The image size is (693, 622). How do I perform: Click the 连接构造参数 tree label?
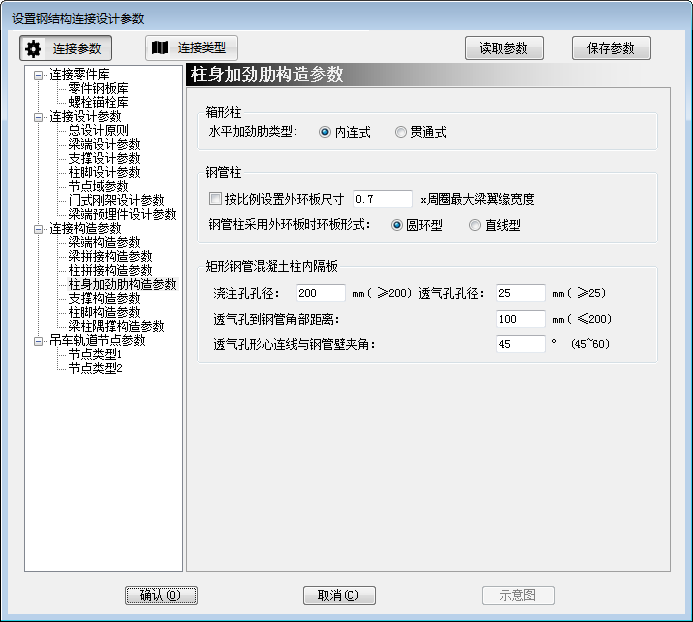point(85,229)
